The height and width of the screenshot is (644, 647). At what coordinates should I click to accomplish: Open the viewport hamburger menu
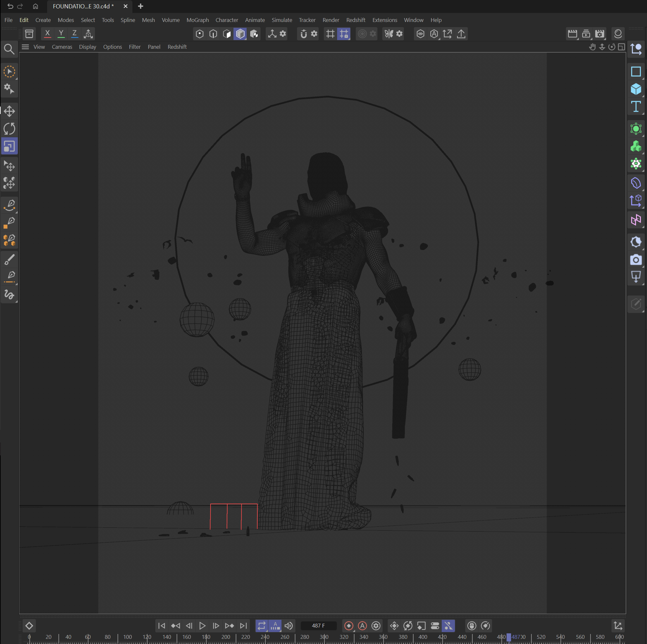pyautogui.click(x=26, y=47)
